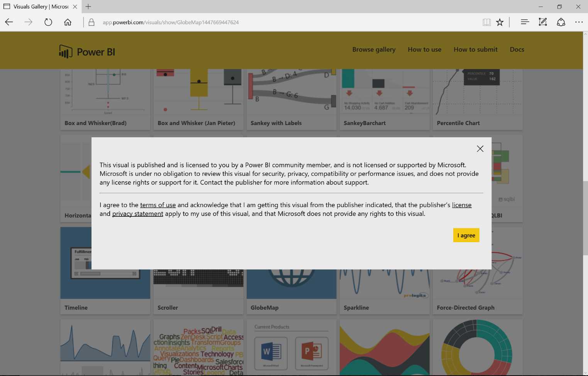
Task: Close the Visuals Gallery browser tab
Action: [75, 7]
